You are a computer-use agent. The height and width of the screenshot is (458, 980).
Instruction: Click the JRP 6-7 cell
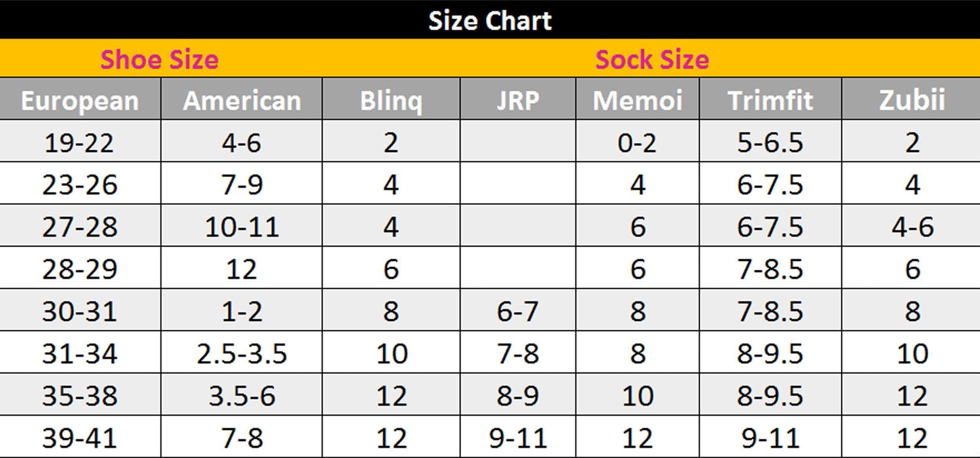pyautogui.click(x=518, y=312)
